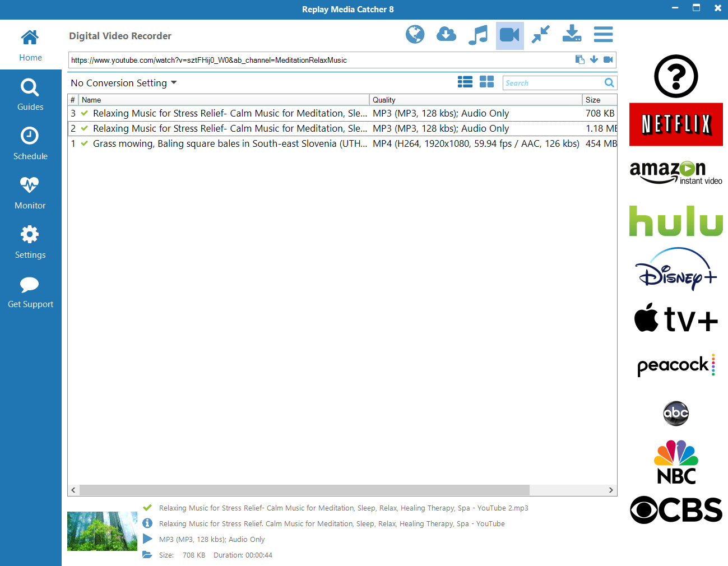
Task: Open the help question mark icon
Action: [x=676, y=76]
